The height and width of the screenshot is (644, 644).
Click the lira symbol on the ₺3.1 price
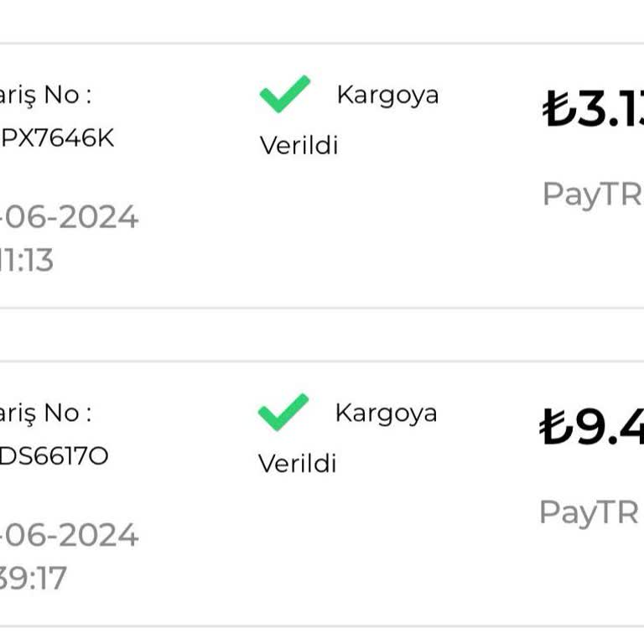point(558,109)
